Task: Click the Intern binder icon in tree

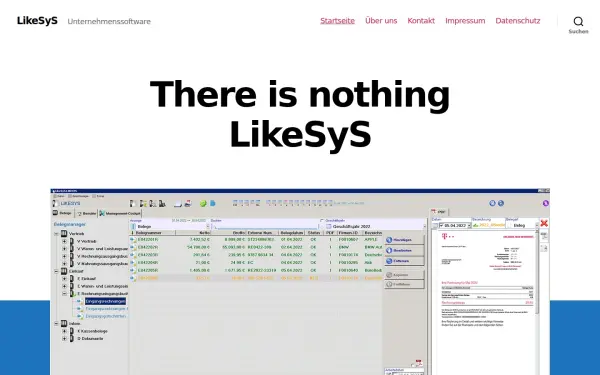Action: [x=64, y=324]
